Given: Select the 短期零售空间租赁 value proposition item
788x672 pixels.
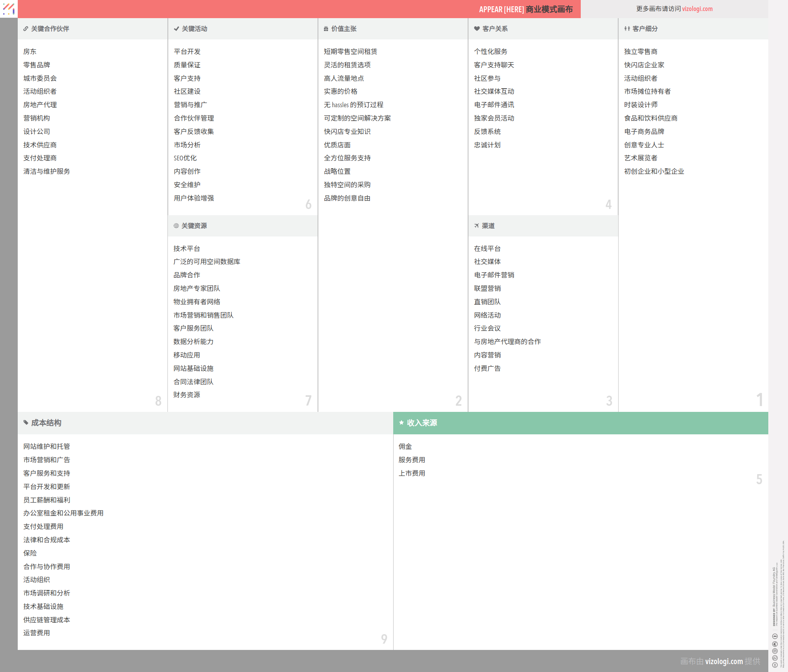Looking at the screenshot, I should coord(350,52).
